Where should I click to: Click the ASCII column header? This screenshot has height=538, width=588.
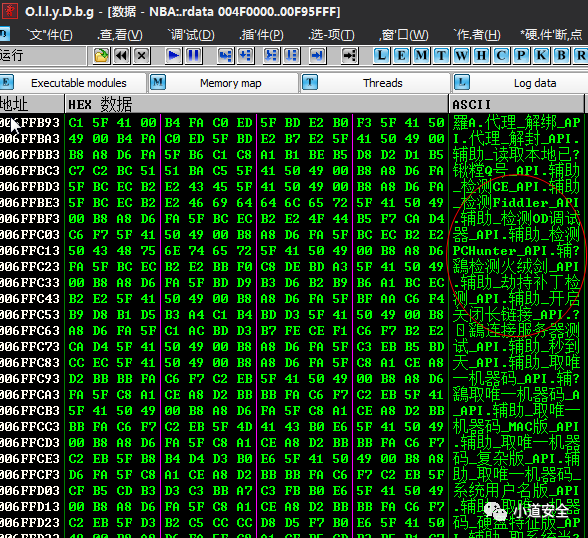[516, 104]
